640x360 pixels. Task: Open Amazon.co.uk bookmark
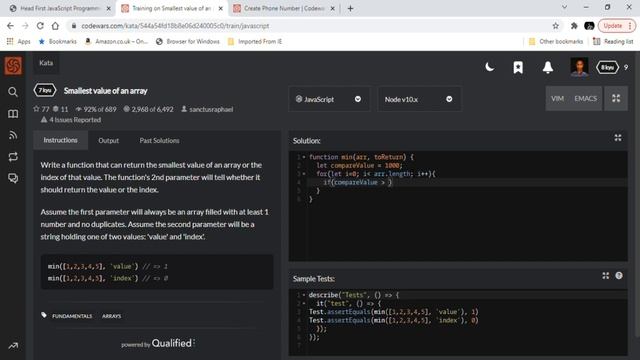pos(116,41)
